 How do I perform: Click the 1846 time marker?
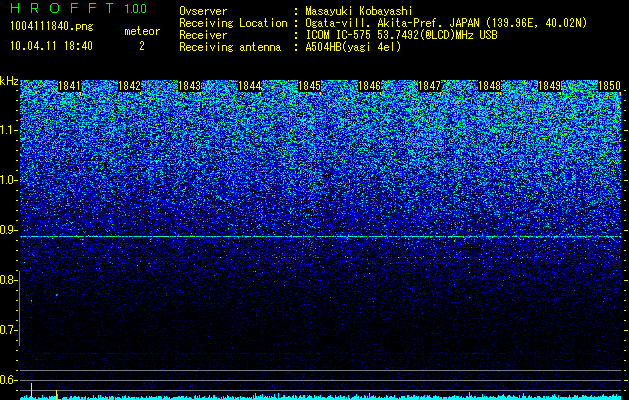pyautogui.click(x=369, y=86)
